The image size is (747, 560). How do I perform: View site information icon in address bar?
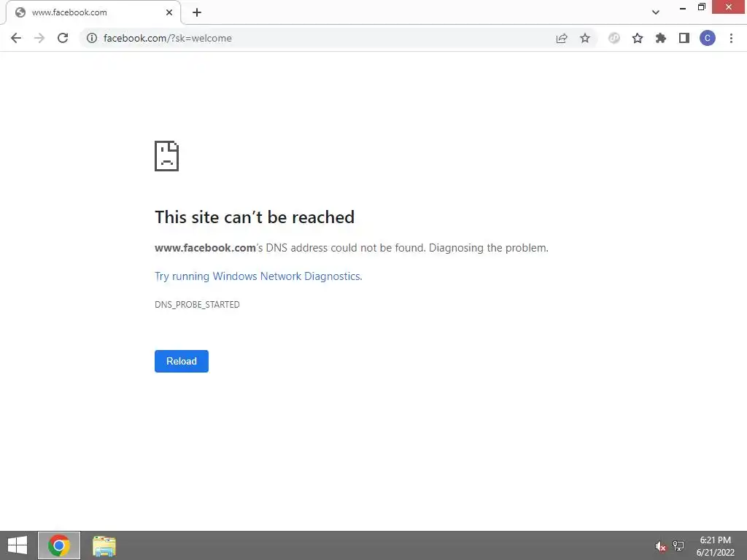point(92,38)
